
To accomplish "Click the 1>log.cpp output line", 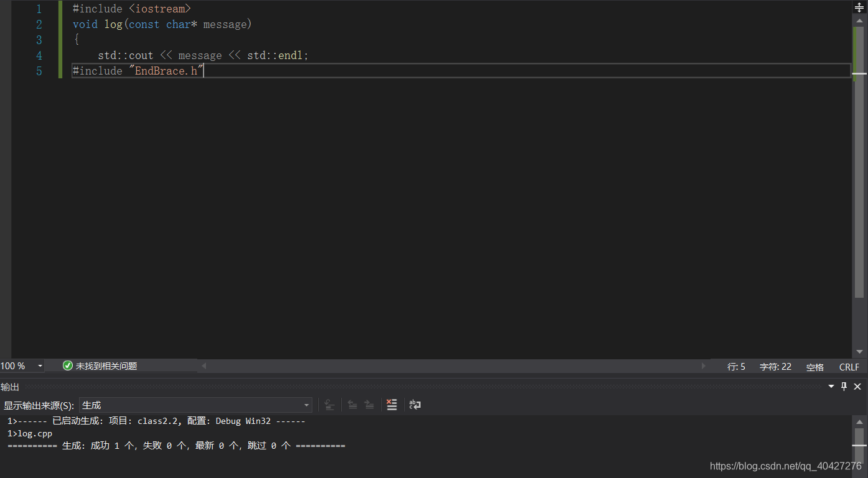I will point(30,433).
